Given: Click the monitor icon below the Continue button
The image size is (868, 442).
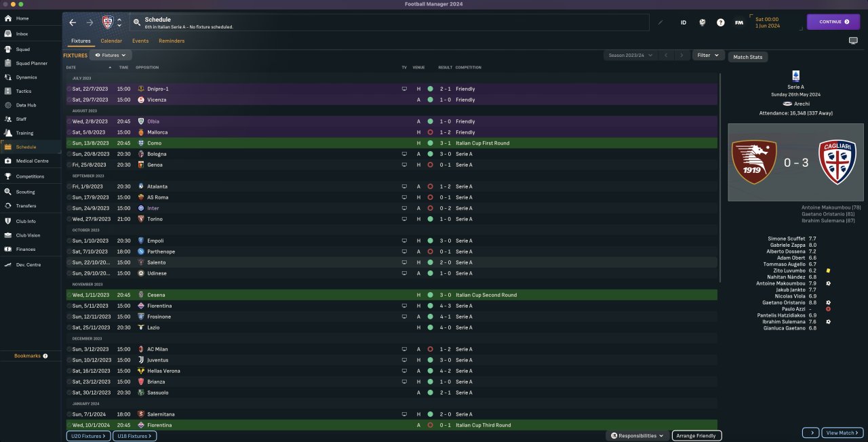Looking at the screenshot, I should point(853,41).
